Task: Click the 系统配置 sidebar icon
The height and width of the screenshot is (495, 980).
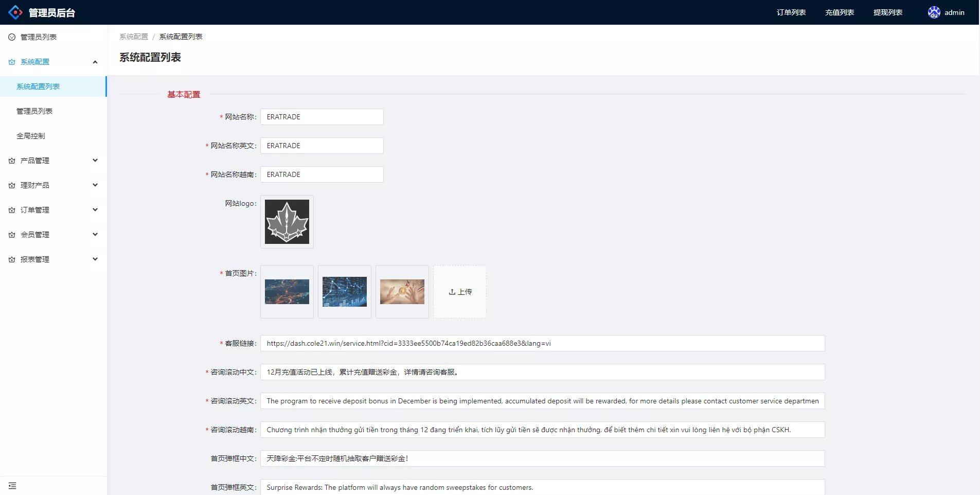Action: coord(11,61)
